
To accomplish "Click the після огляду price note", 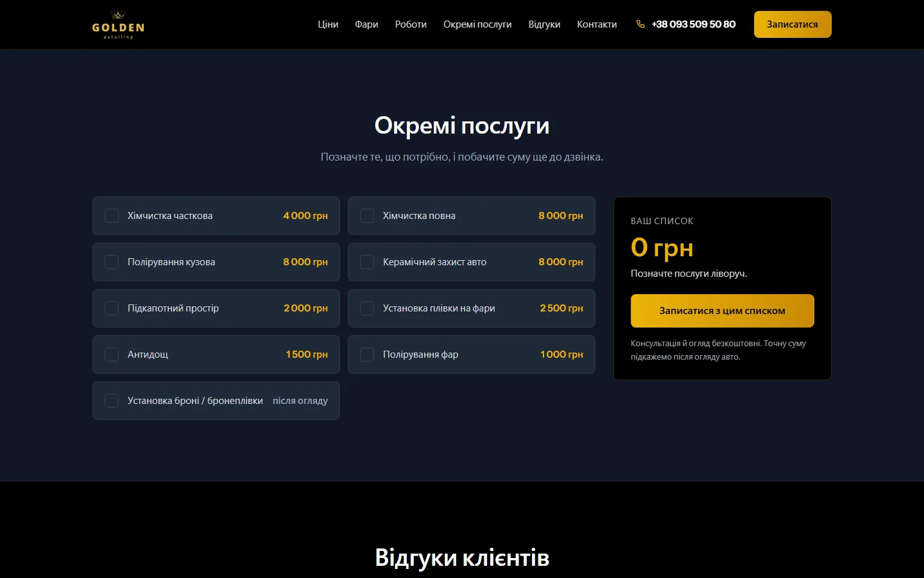I will [300, 401].
